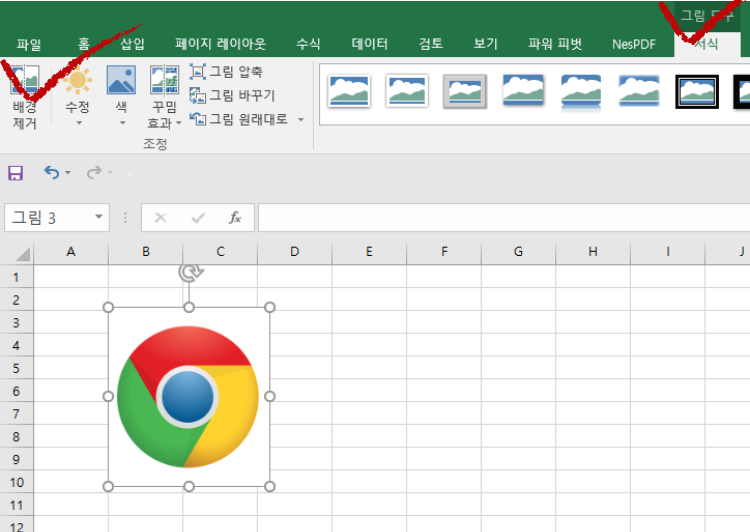Image resolution: width=750 pixels, height=532 pixels.
Task: Open the Data (데이터) tab
Action: click(369, 44)
